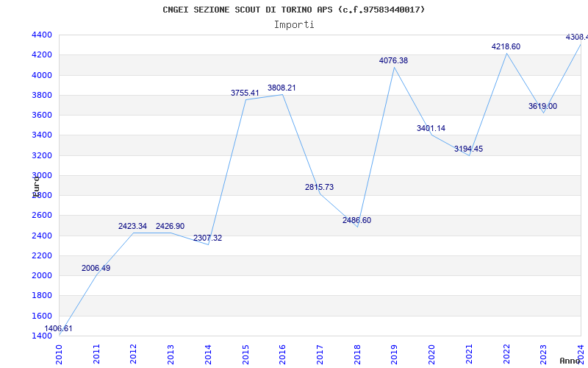The width and height of the screenshot is (588, 368).
Task: Click the 4400 value on Euro axis
Action: [x=42, y=35]
